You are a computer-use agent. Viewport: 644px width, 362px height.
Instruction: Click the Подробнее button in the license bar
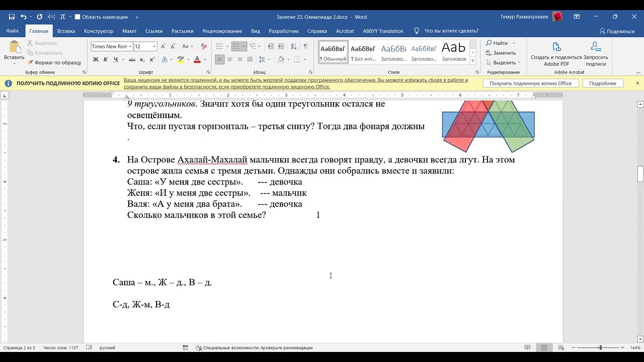[602, 83]
